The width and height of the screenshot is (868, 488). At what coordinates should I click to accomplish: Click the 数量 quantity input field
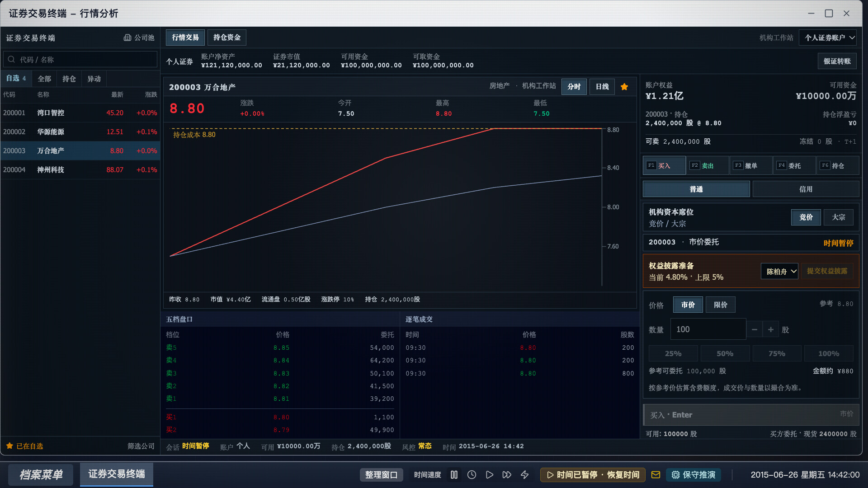pyautogui.click(x=708, y=329)
